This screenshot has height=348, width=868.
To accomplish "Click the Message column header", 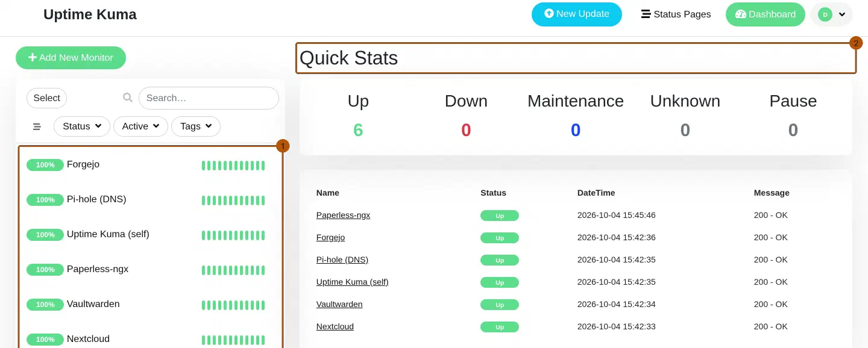I will tap(772, 193).
